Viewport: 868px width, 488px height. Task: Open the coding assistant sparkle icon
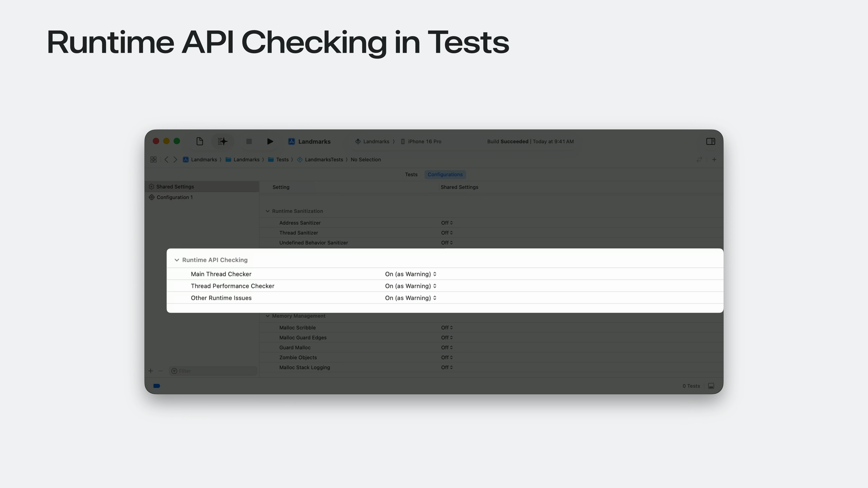tap(222, 141)
